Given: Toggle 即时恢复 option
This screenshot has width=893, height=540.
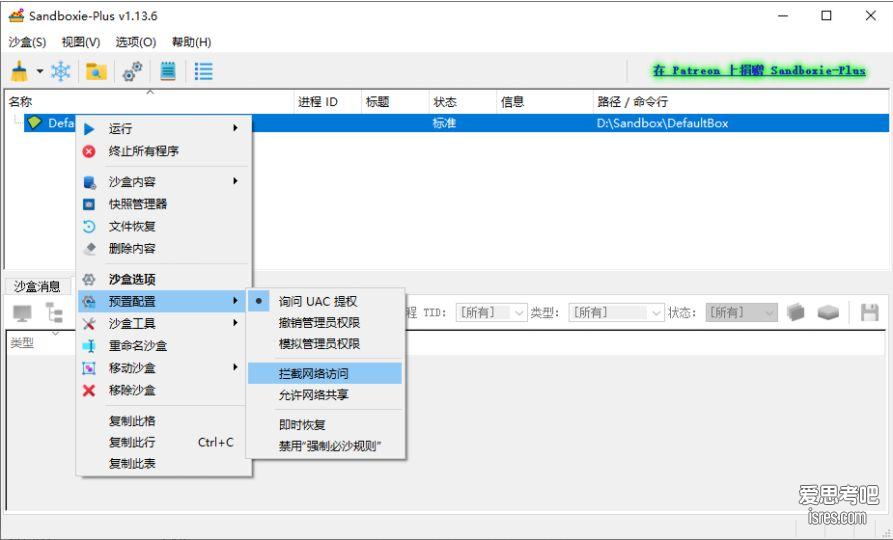Looking at the screenshot, I should (x=325, y=425).
